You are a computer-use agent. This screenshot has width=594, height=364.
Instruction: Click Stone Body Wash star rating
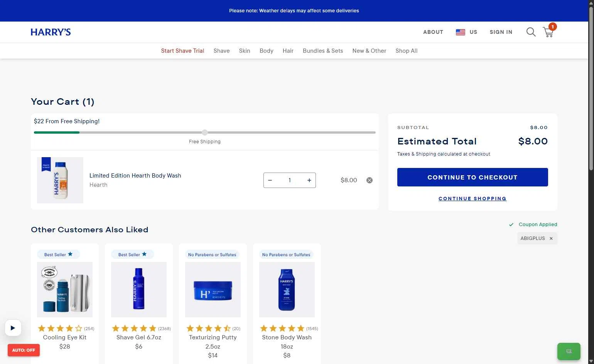coord(282,329)
